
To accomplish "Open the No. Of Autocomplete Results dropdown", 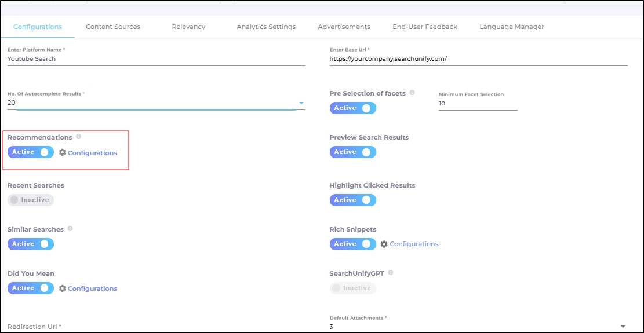I will pyautogui.click(x=301, y=103).
